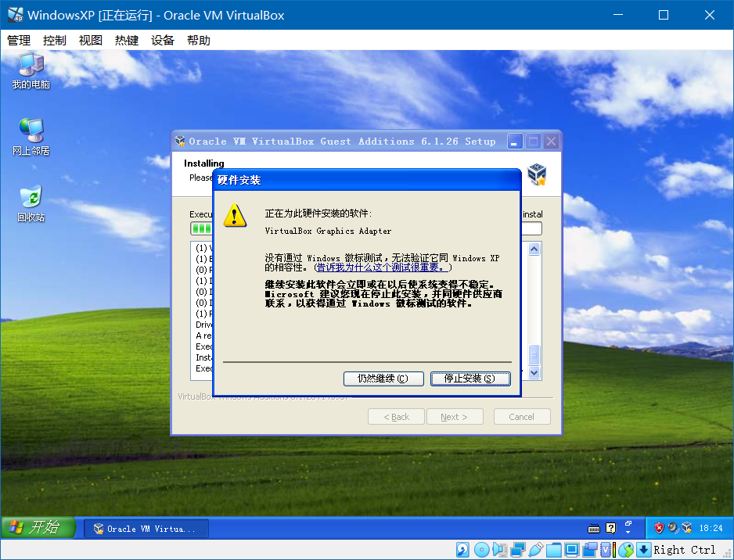Select the 回收站 recycle bin icon
Screen dimensions: 734x560
[x=31, y=204]
